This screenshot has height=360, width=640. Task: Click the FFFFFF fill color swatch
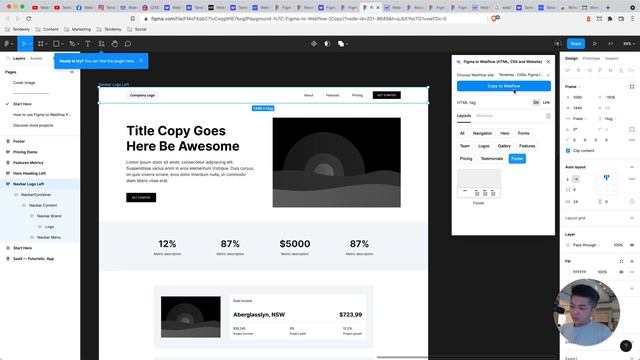568,272
